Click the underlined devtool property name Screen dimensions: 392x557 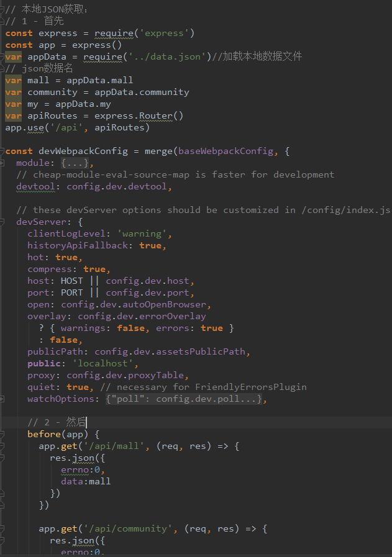pyautogui.click(x=35, y=186)
